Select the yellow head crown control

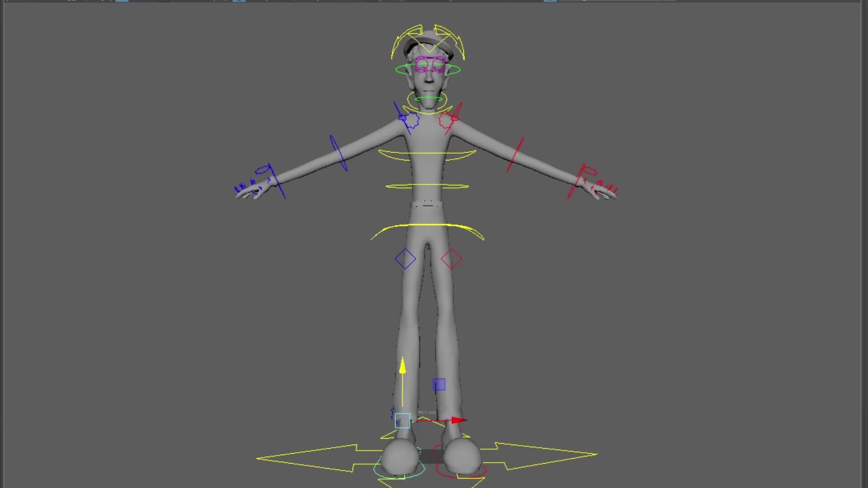(x=394, y=45)
